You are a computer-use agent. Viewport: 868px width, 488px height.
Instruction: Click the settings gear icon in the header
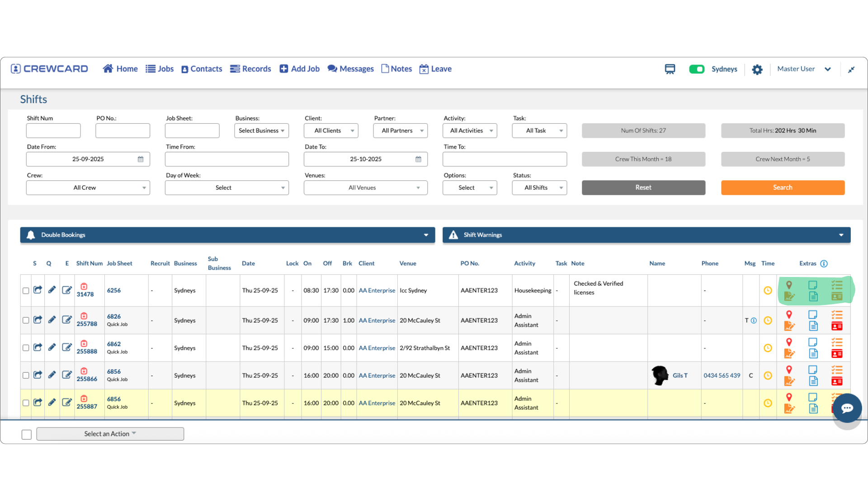[x=757, y=70]
